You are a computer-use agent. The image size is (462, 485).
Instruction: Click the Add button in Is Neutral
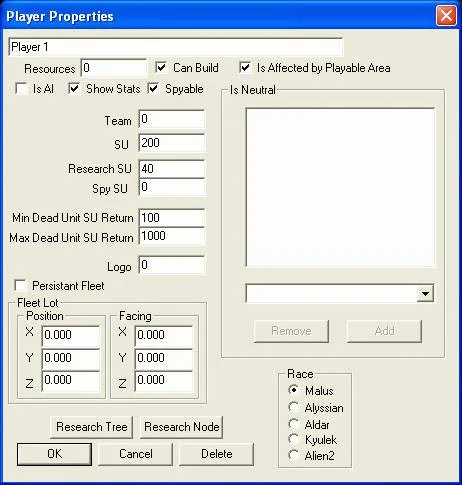click(x=384, y=331)
